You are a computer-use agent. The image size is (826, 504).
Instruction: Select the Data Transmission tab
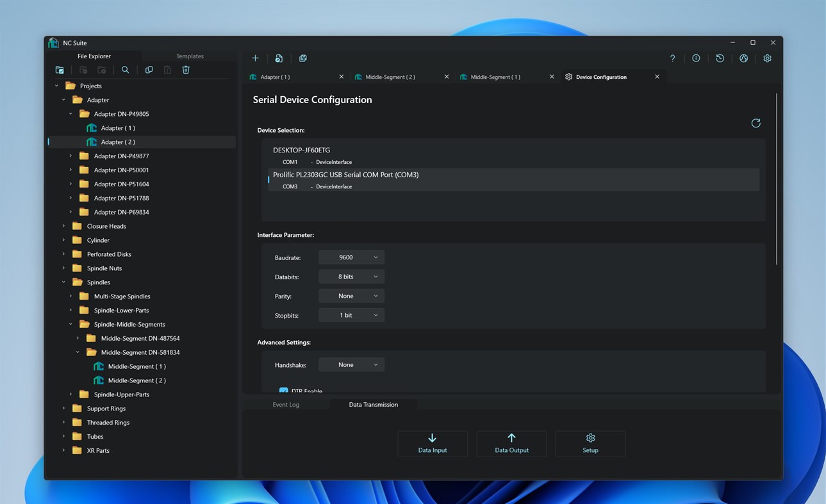click(x=374, y=405)
